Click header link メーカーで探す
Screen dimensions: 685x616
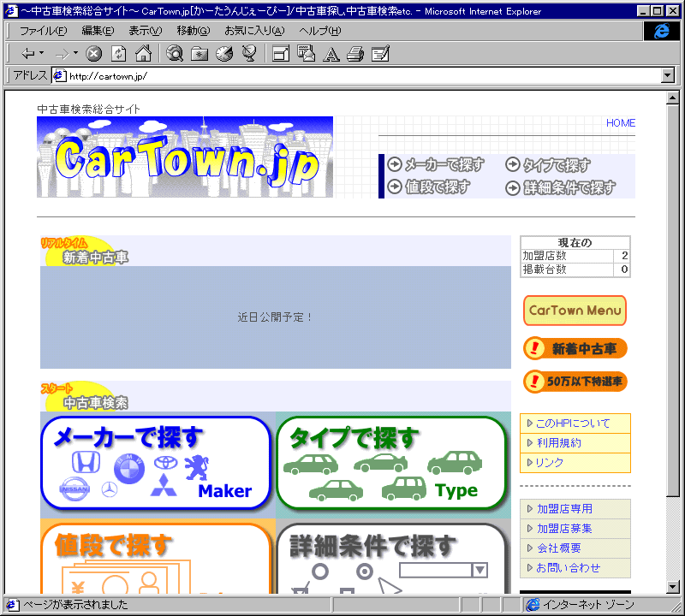pos(436,164)
